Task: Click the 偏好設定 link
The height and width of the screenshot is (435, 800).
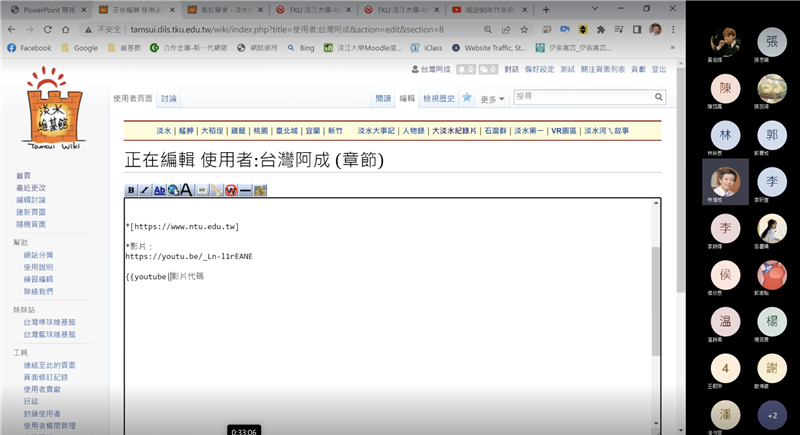Action: point(540,69)
